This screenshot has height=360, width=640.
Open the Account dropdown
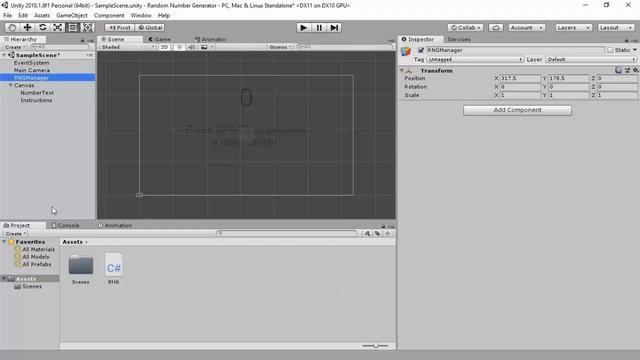(x=527, y=27)
